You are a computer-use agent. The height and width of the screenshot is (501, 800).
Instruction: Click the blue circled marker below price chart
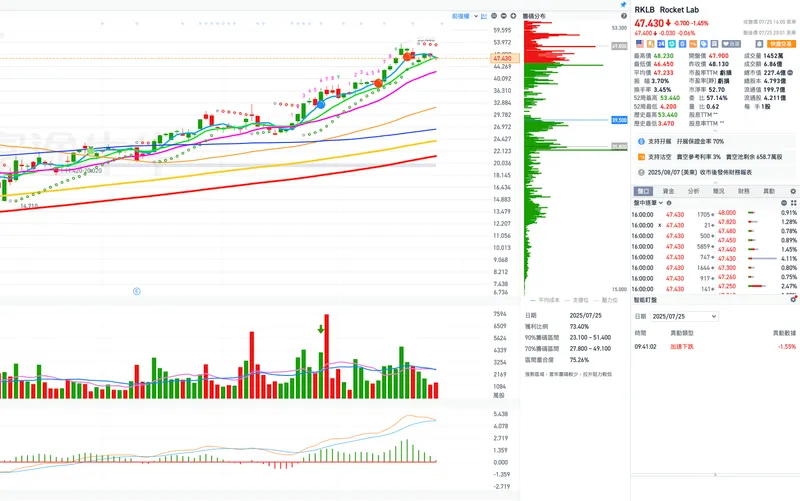coord(137,291)
